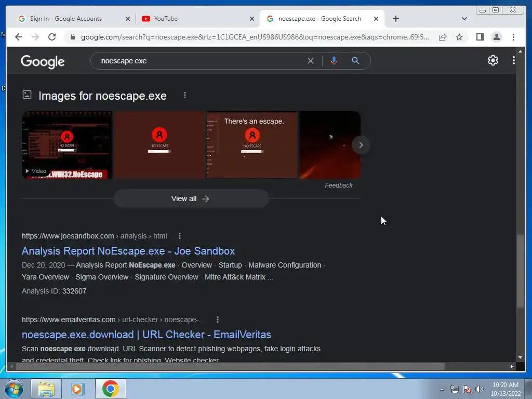Open the Chrome three-dot menu
Image resolution: width=532 pixels, height=399 pixels.
coord(513,37)
